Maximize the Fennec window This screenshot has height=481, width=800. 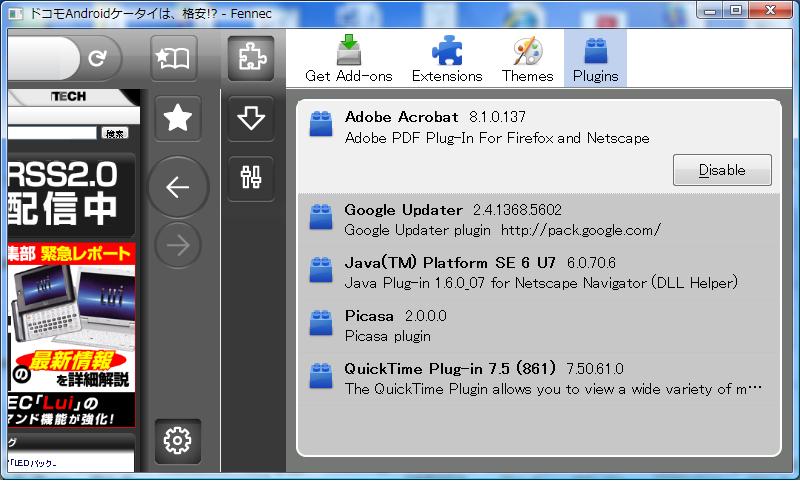coord(735,10)
